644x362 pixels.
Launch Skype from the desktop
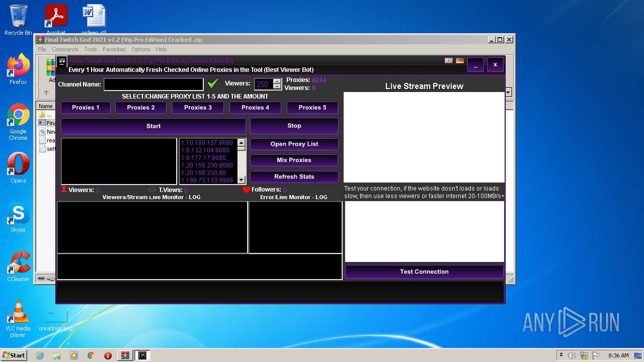pos(18,217)
